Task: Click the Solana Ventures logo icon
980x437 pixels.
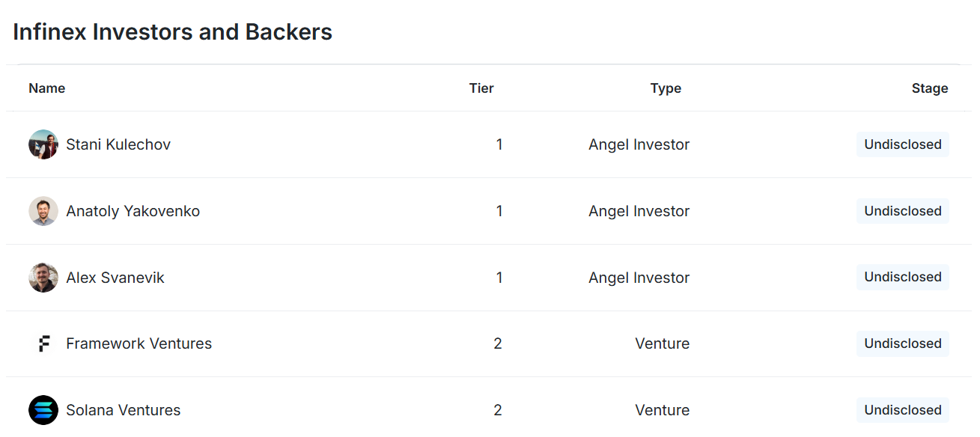Action: coord(43,410)
